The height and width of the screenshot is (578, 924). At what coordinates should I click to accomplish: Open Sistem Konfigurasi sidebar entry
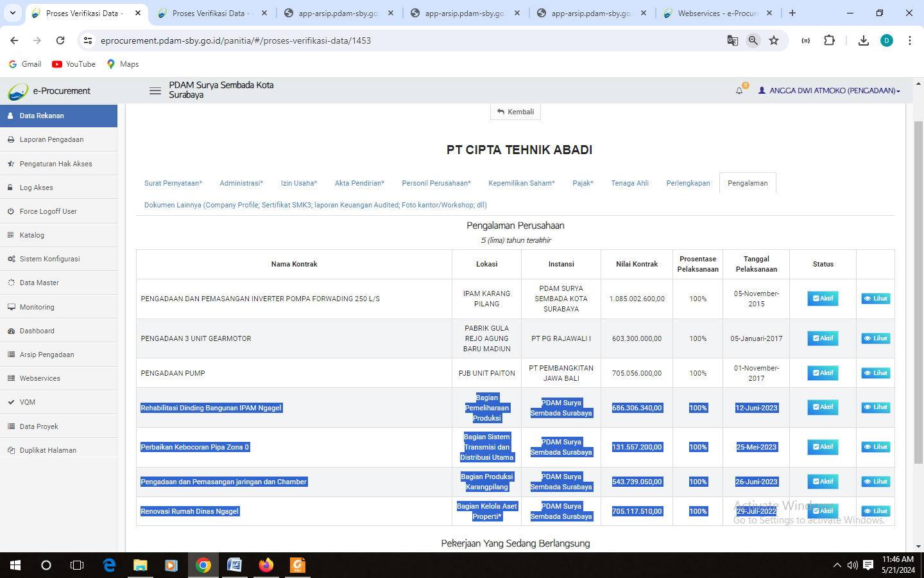point(58,259)
